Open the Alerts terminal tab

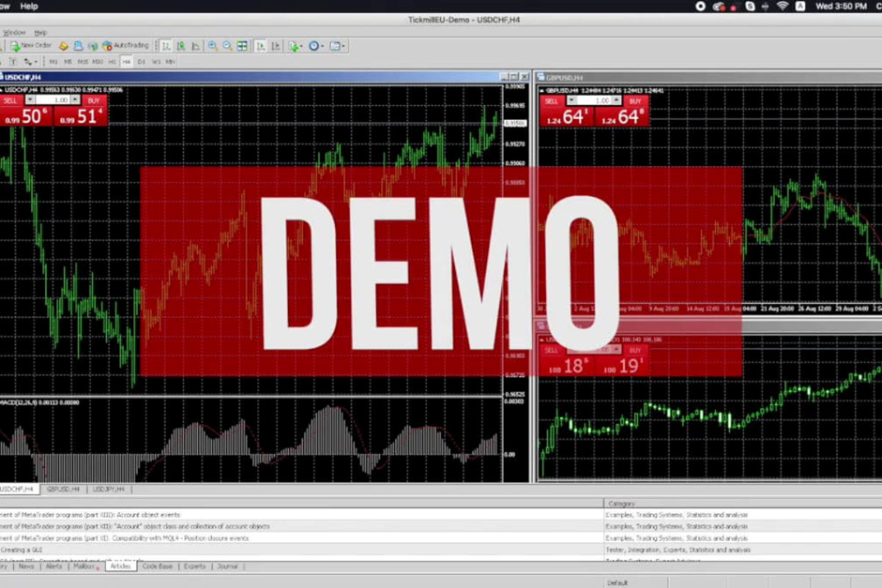click(x=54, y=566)
